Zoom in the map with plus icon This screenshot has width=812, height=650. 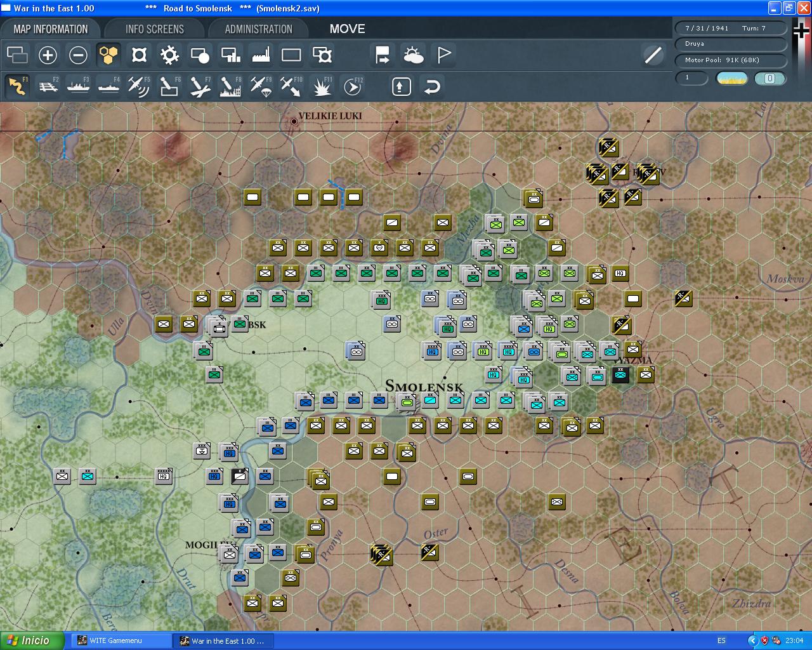[48, 55]
